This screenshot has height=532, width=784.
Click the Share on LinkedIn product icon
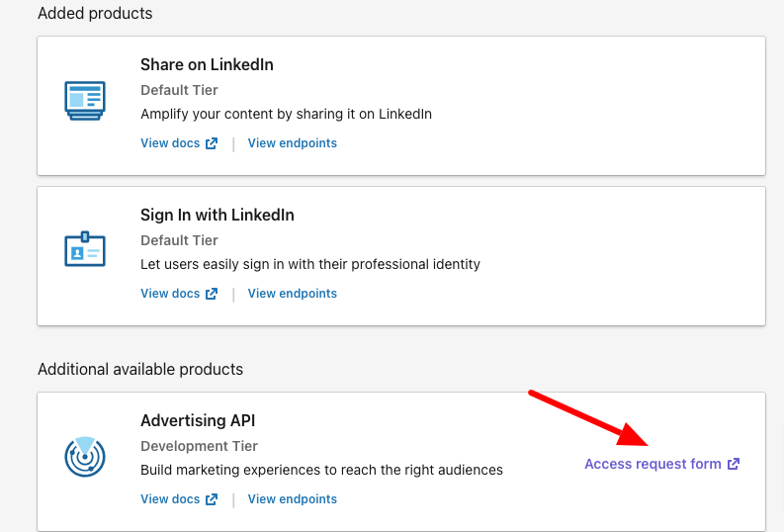pyautogui.click(x=85, y=101)
